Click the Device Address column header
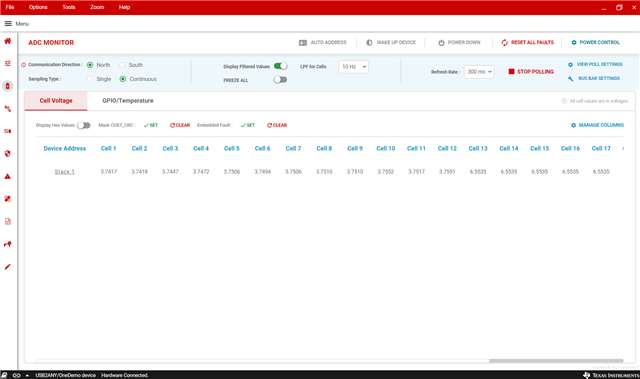Viewport: 640px width, 379px height. tap(64, 148)
